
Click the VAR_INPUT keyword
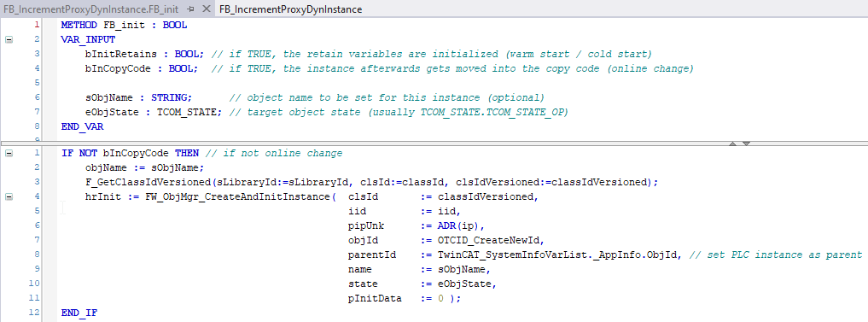point(88,40)
